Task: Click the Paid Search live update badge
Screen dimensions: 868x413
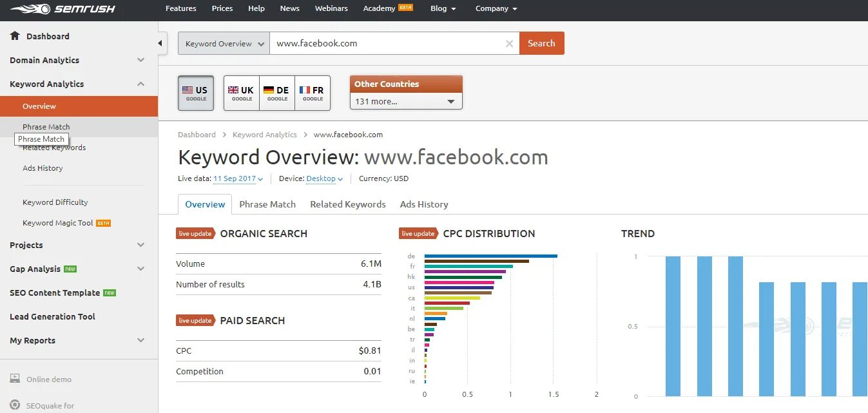Action: (x=195, y=320)
